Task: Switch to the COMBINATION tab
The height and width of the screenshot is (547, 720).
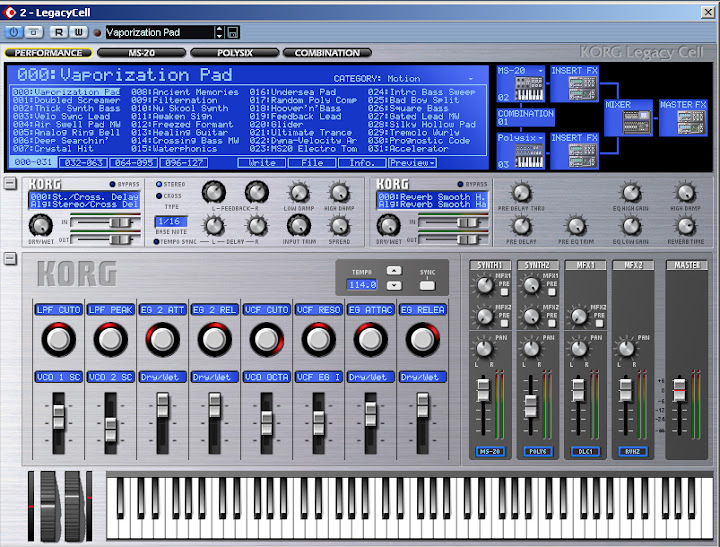Action: 327,53
